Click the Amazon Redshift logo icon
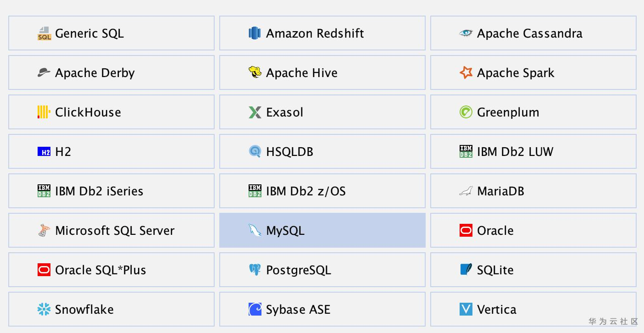 click(x=255, y=33)
